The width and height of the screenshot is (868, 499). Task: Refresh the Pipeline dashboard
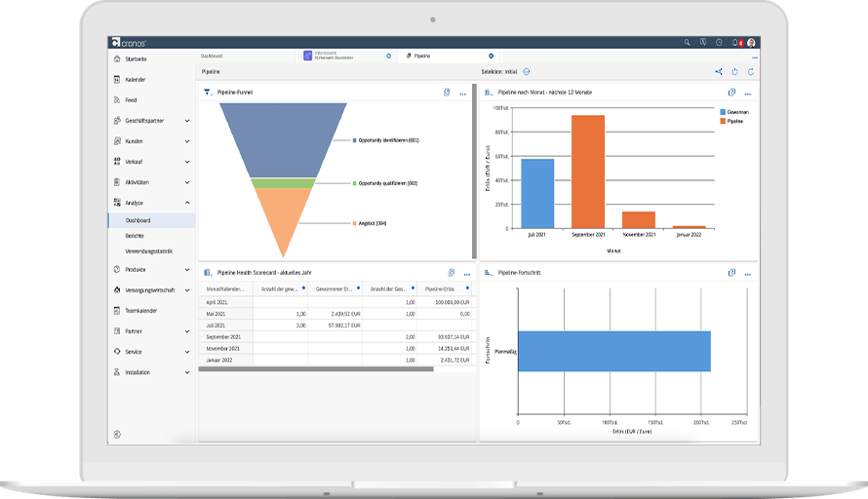pos(750,71)
